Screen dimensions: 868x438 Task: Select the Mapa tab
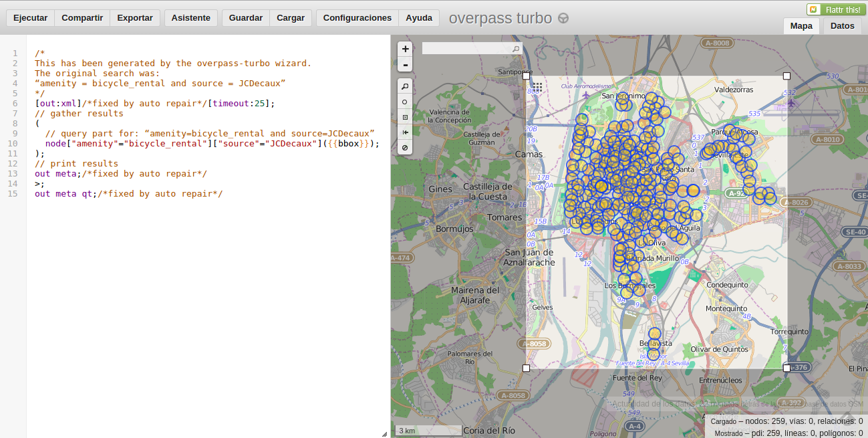[801, 26]
